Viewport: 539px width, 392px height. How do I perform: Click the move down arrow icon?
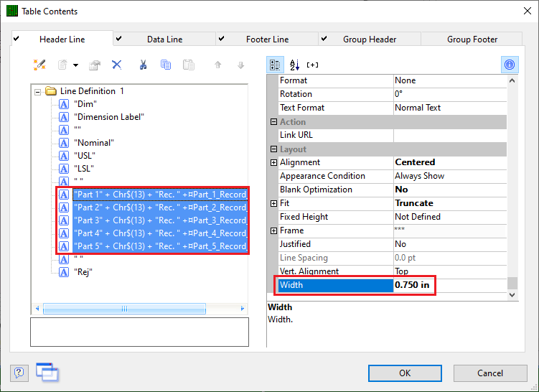(x=241, y=65)
